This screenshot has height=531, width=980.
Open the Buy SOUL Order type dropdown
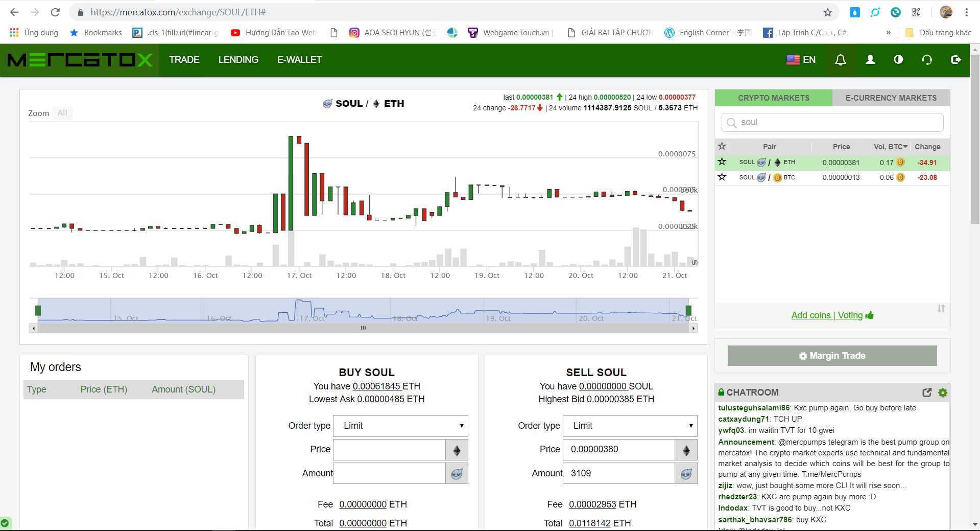click(400, 426)
